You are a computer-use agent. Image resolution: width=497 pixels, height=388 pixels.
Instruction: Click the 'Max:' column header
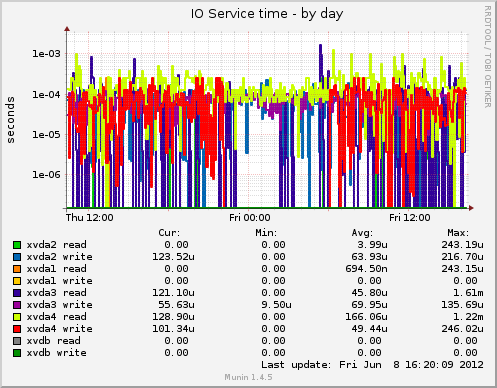458,233
